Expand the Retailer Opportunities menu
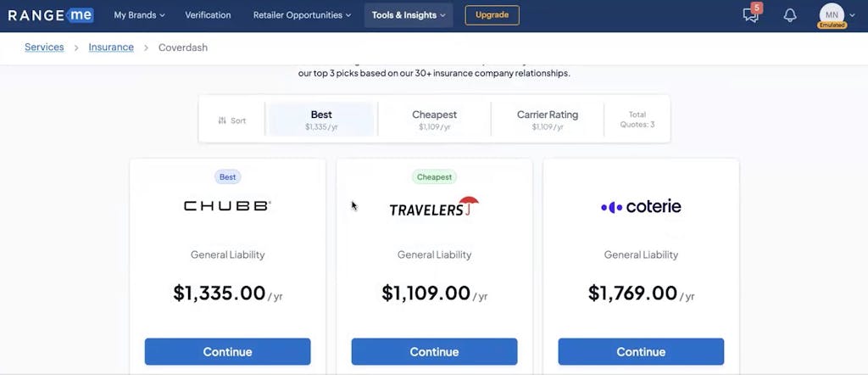The height and width of the screenshot is (375, 868). [302, 15]
